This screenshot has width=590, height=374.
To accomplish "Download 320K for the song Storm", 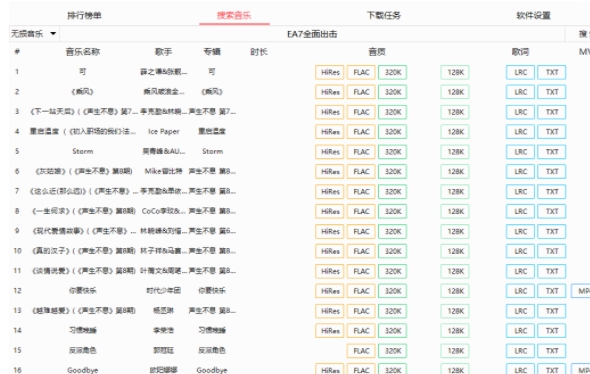I will (x=392, y=152).
